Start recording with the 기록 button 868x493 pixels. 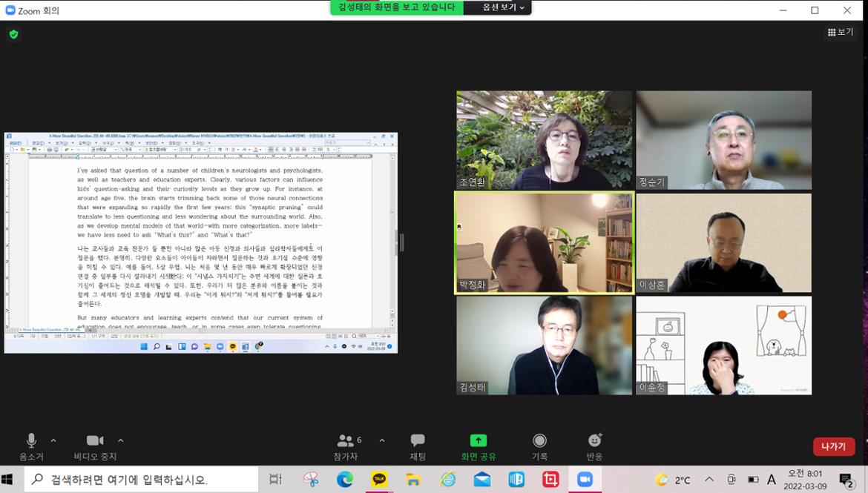[539, 446]
